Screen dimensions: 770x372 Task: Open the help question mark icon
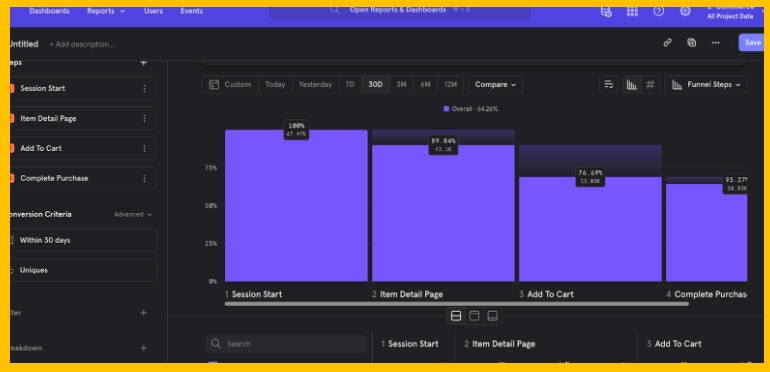(x=659, y=11)
